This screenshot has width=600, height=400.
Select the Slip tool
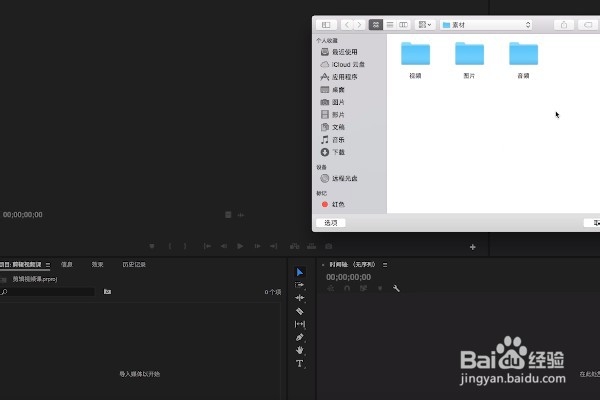point(300,324)
